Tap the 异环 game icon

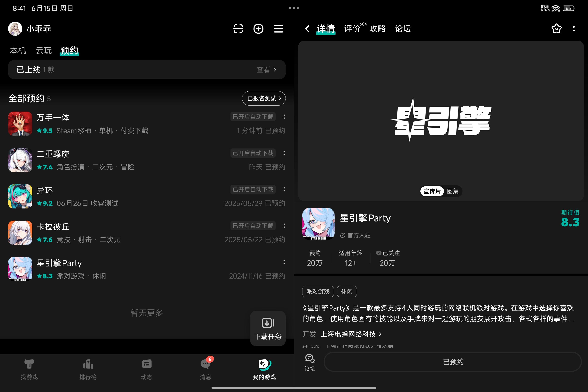pyautogui.click(x=20, y=197)
